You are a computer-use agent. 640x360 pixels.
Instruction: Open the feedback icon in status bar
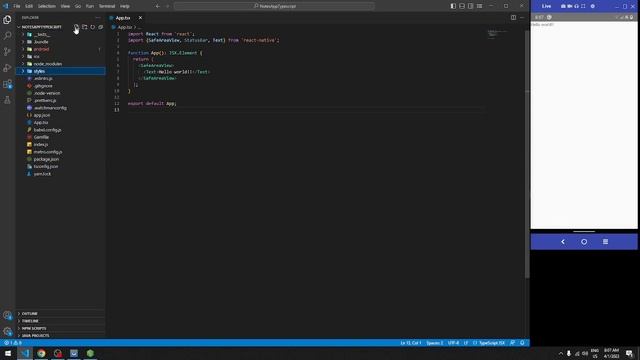(x=513, y=343)
